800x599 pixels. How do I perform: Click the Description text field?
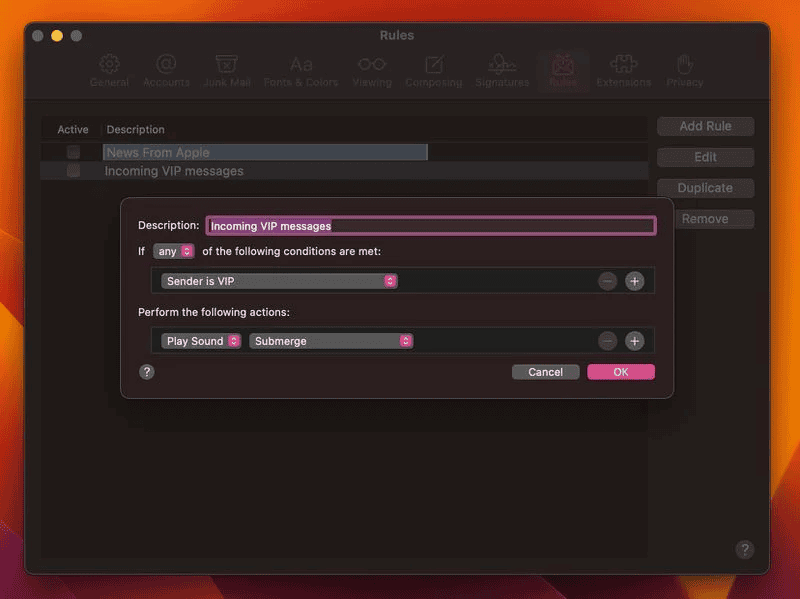click(x=430, y=226)
